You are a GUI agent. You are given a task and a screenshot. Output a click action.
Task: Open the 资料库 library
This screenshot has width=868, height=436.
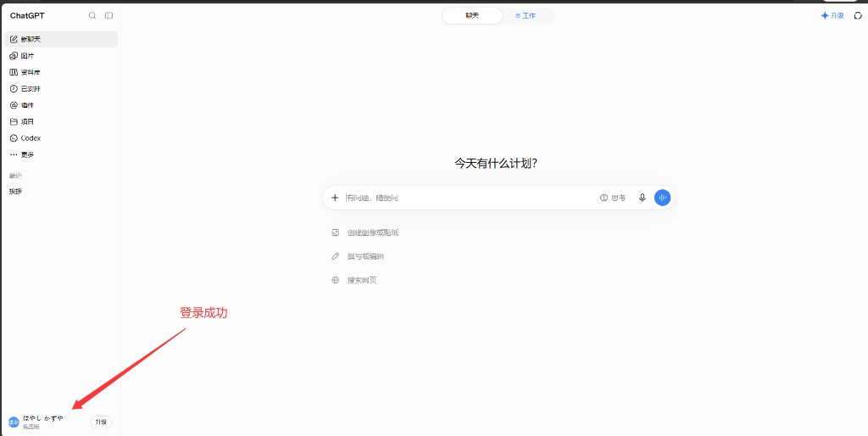tap(61, 72)
